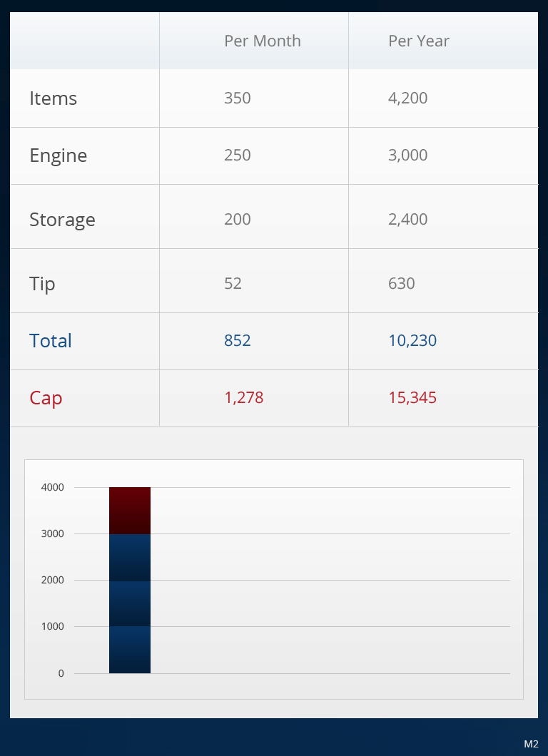Click the blue Total row label

pos(51,341)
